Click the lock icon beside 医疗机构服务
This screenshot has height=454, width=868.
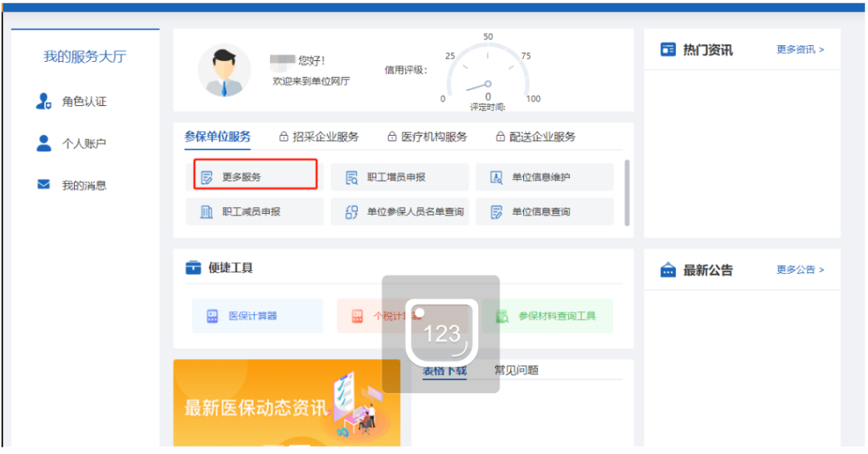point(392,137)
